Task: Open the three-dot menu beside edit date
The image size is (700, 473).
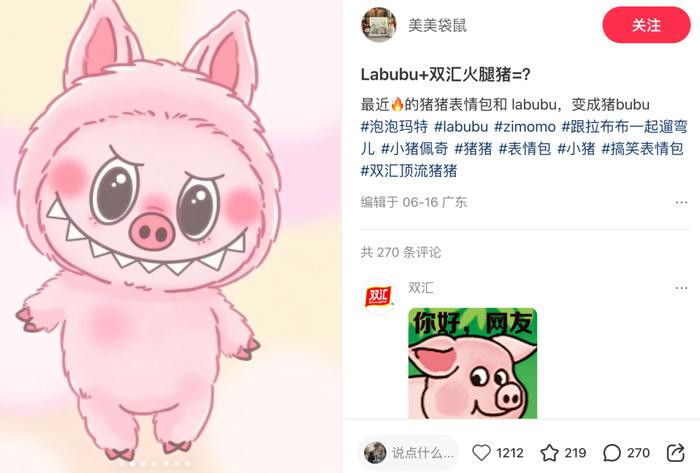Action: coord(681,203)
